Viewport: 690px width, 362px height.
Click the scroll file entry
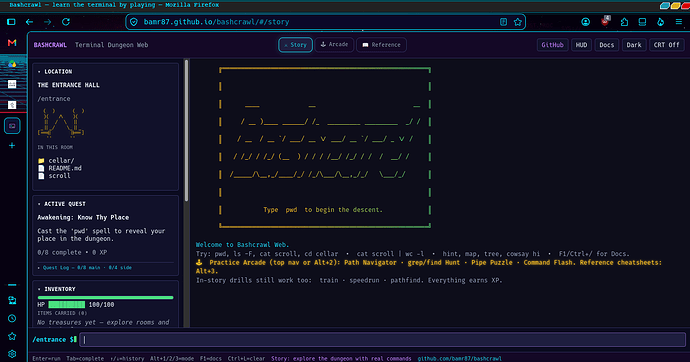click(54, 176)
